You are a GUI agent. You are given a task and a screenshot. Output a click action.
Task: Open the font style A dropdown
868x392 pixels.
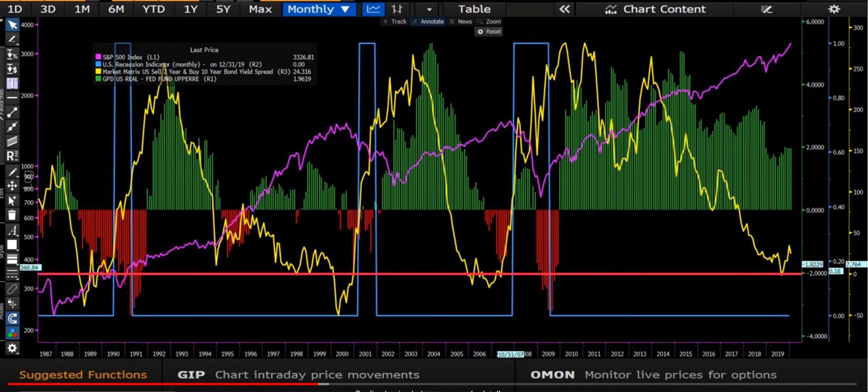pos(12,230)
